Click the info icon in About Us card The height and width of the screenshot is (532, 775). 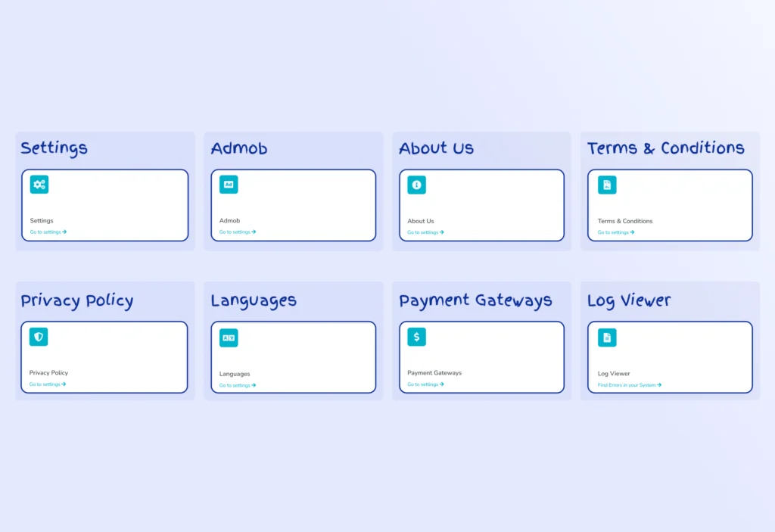(416, 185)
